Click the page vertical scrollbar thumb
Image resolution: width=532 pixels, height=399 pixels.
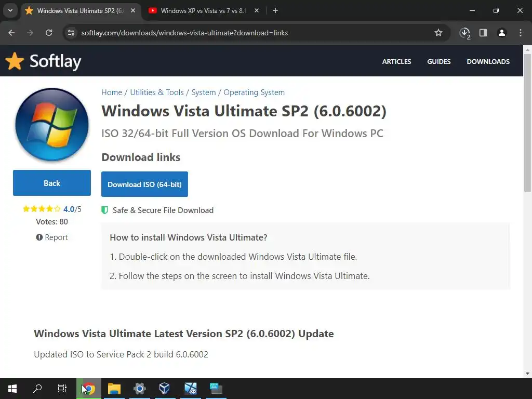[x=527, y=122]
